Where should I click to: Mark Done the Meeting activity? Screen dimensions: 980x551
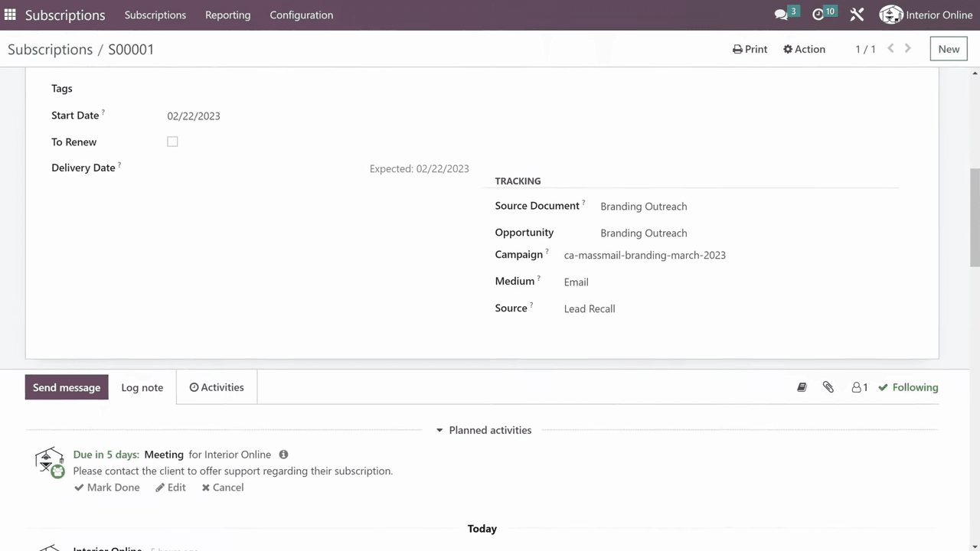click(x=107, y=487)
